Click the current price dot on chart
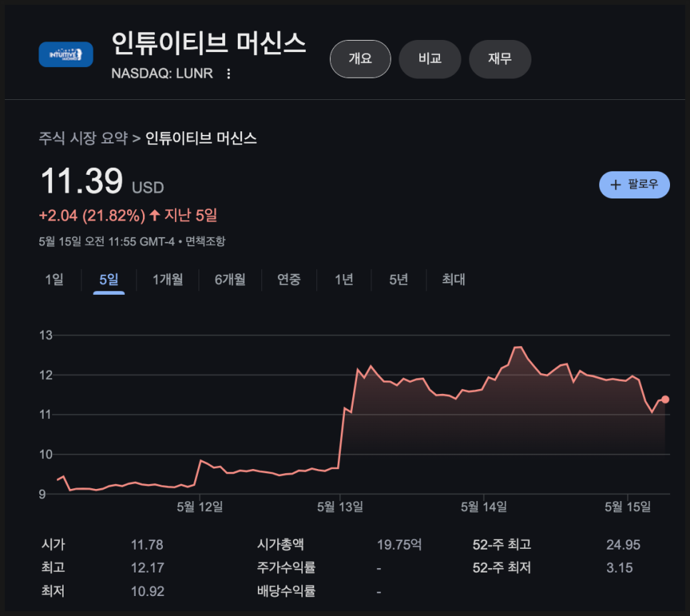The height and width of the screenshot is (616, 690). pyautogui.click(x=665, y=399)
